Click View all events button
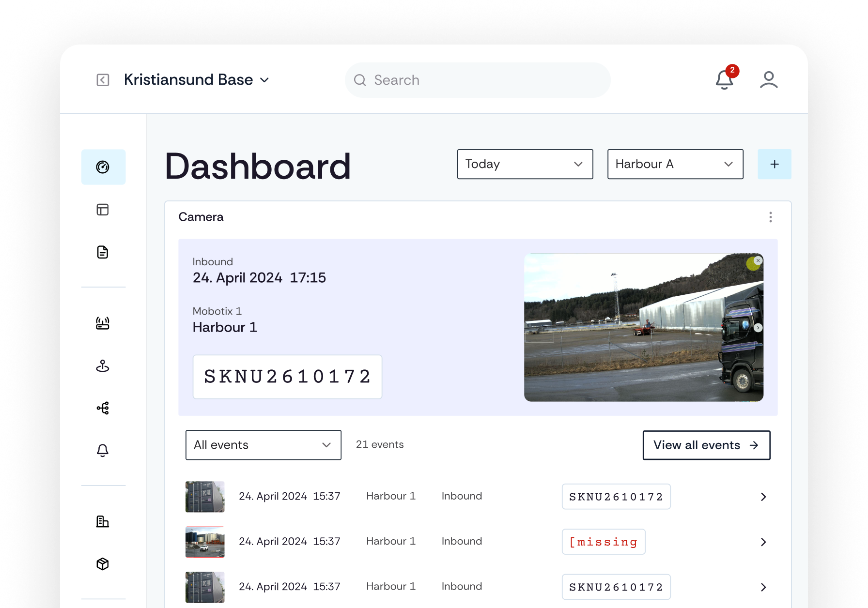Viewport: 868px width, 608px height. coord(706,445)
